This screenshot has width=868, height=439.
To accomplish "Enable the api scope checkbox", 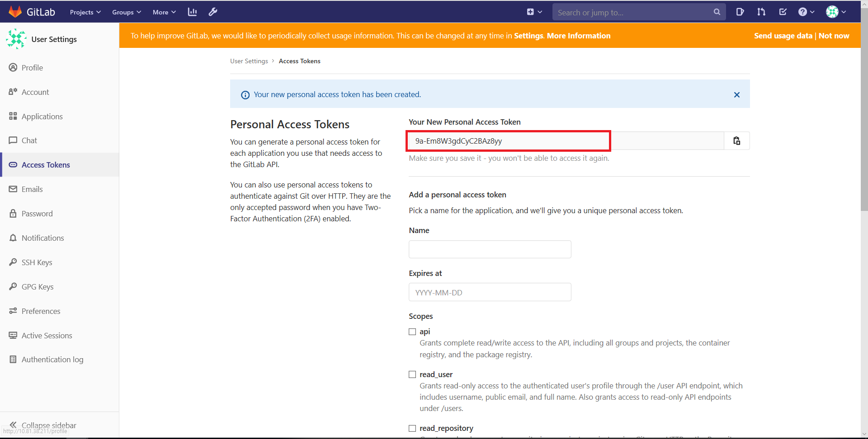I will 412,332.
